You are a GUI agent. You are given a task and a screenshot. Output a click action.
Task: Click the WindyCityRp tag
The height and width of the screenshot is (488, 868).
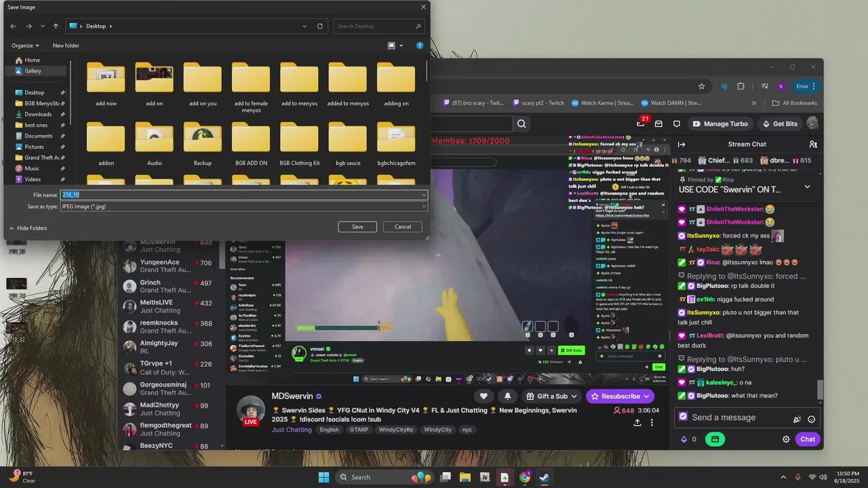(396, 430)
